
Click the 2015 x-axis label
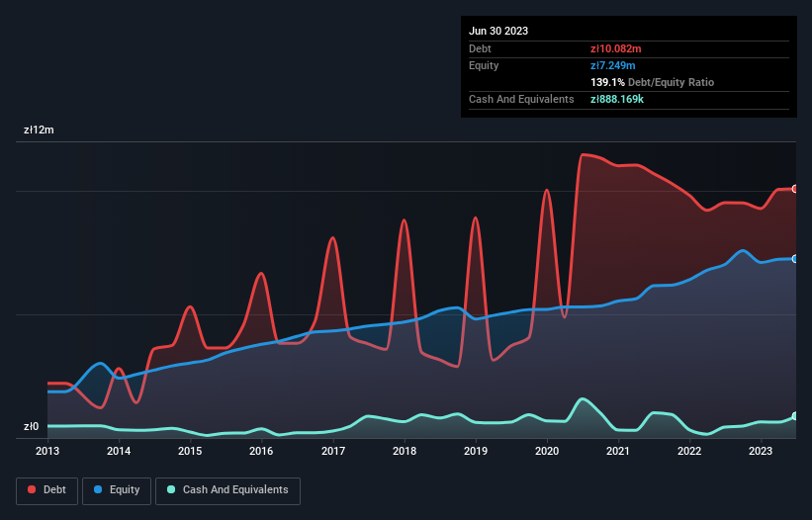pyautogui.click(x=190, y=451)
